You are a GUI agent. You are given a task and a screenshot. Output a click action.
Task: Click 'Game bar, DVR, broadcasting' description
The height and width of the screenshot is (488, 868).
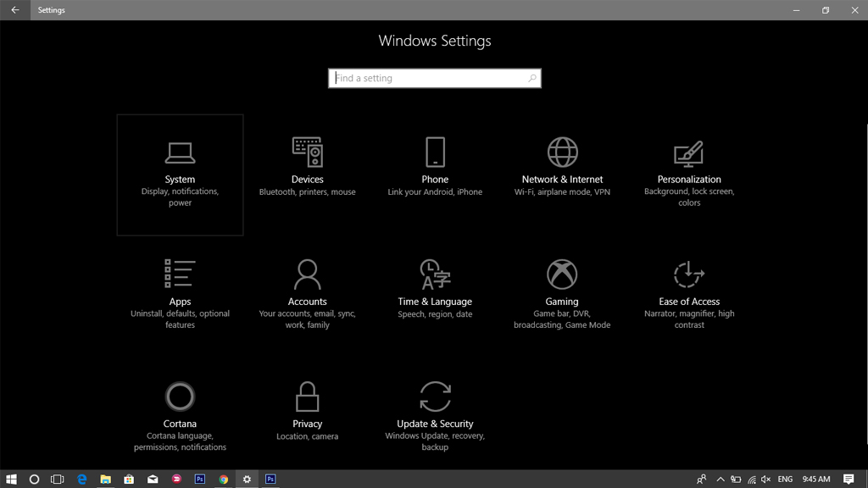[562, 319]
